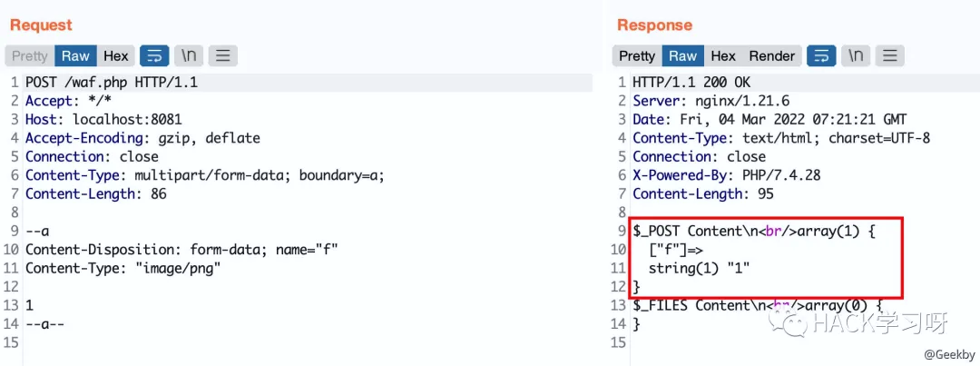
Task: Click the Content-Disposition line in the request body
Action: [x=181, y=249]
